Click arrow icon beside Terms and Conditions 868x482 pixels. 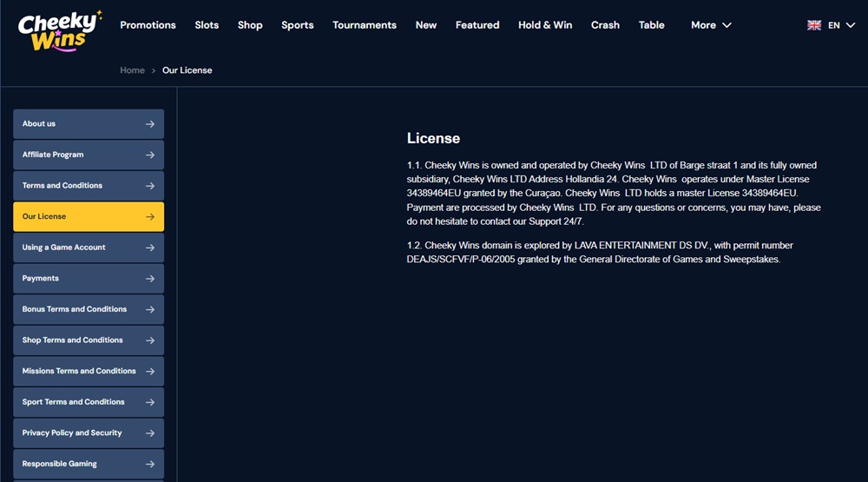coord(150,186)
